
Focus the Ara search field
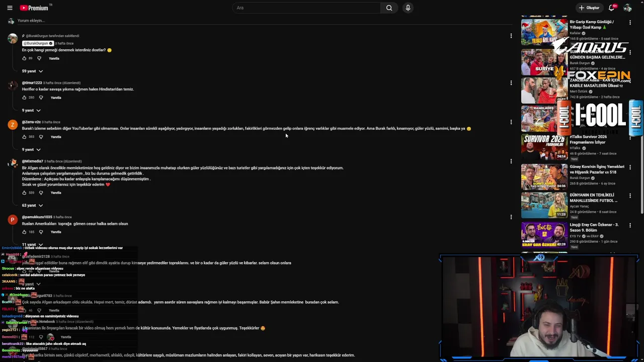click(x=307, y=8)
